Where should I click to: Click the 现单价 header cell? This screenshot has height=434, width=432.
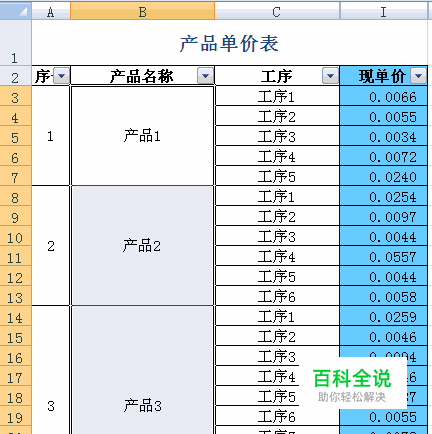click(x=383, y=76)
